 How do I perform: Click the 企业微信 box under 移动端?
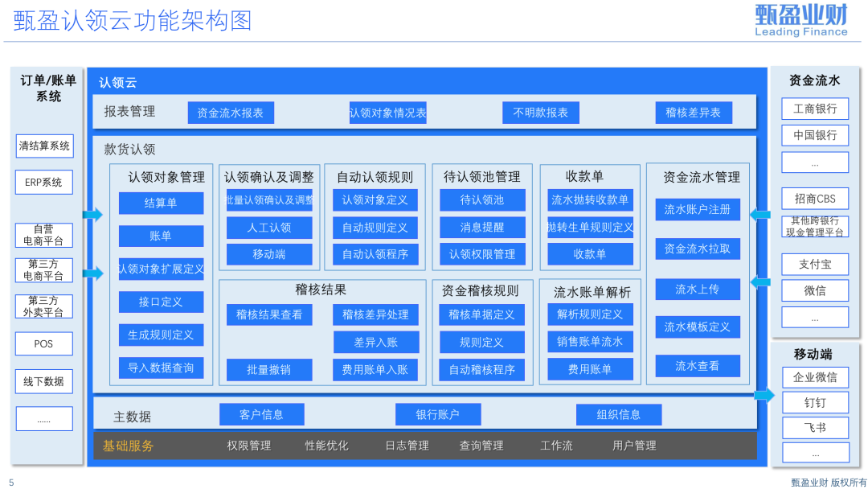(815, 376)
